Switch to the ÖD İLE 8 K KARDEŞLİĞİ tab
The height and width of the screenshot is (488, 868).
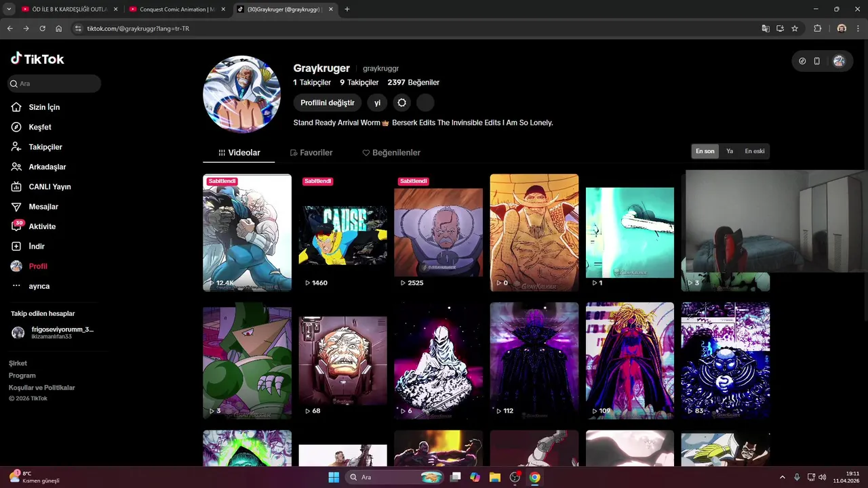(68, 9)
